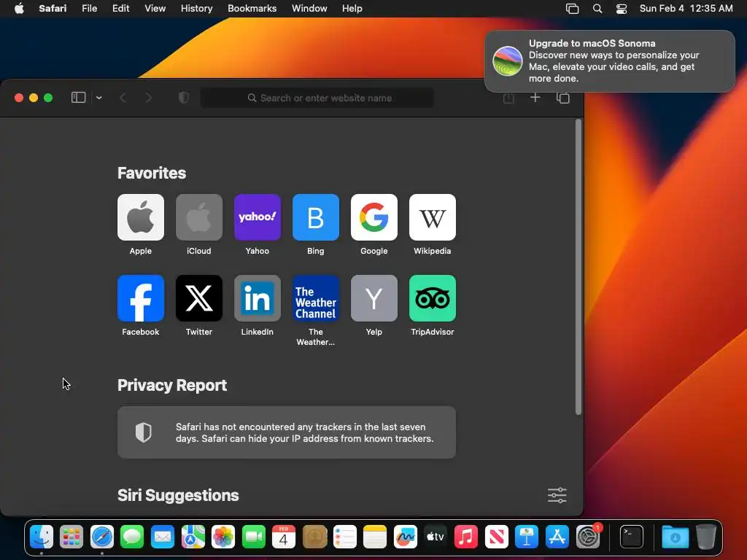The image size is (747, 560).
Task: Toggle the Safari sidebar
Action: pos(78,98)
